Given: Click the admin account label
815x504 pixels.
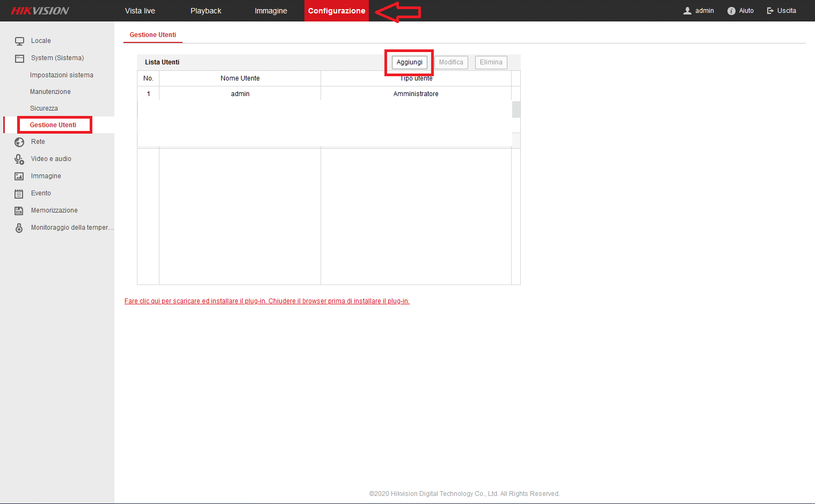Looking at the screenshot, I should coord(704,11).
